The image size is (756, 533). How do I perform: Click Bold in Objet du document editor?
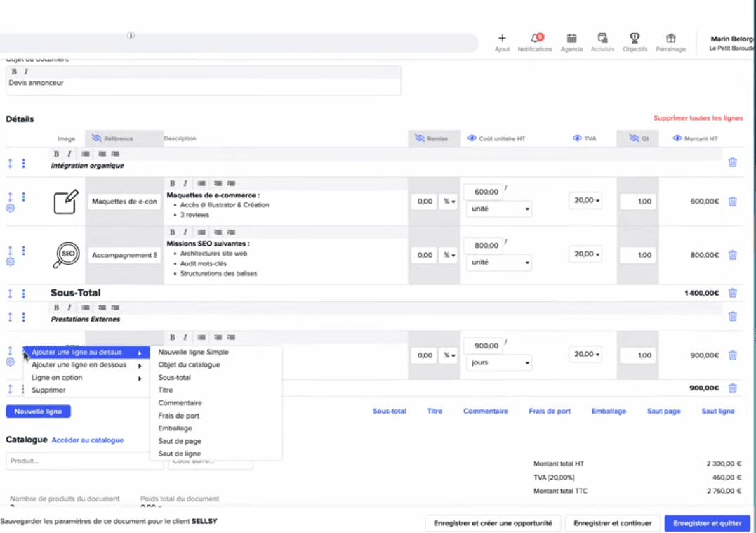[14, 72]
